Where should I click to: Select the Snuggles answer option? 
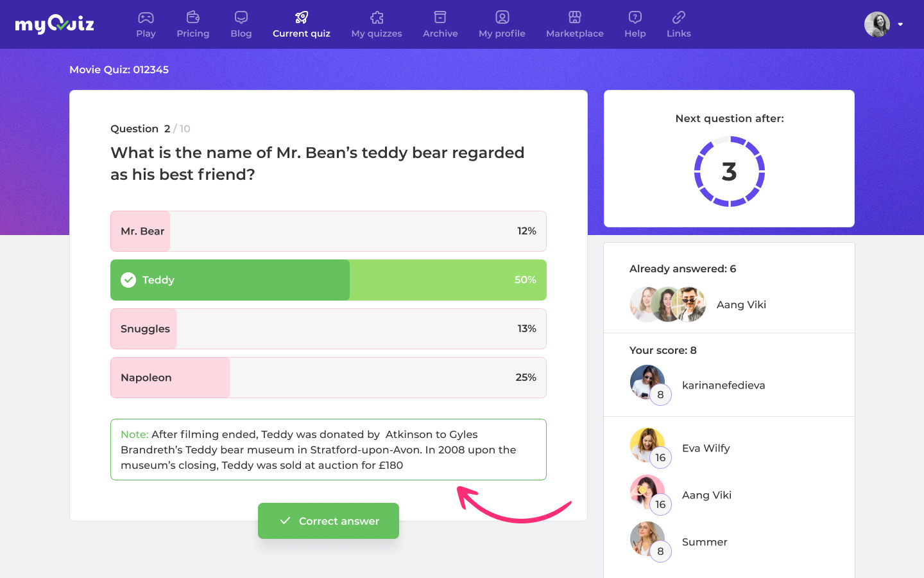click(x=329, y=329)
